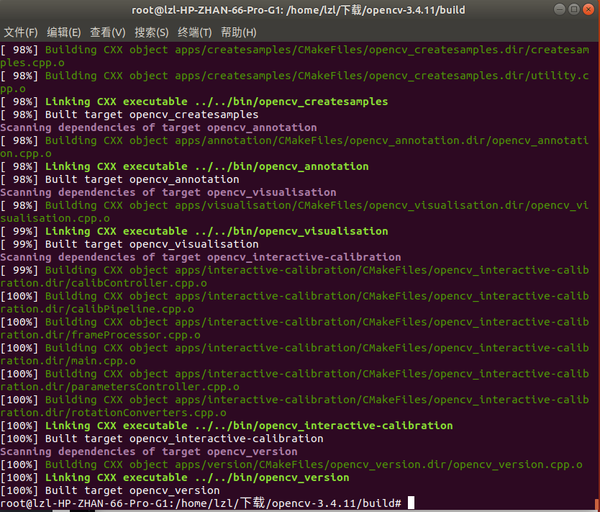Click the line ending 'sualisation.cpp.o'
The height and width of the screenshot is (512, 600).
point(55,218)
